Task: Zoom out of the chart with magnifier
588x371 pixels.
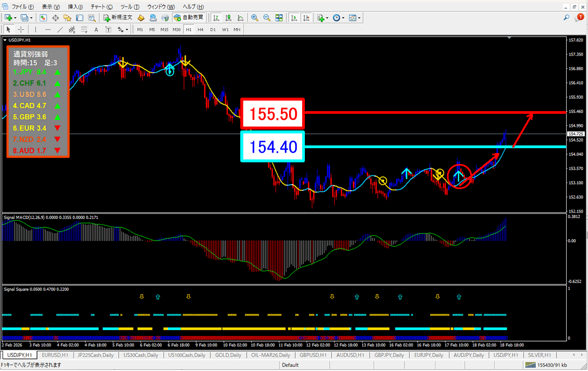Action: coord(267,17)
